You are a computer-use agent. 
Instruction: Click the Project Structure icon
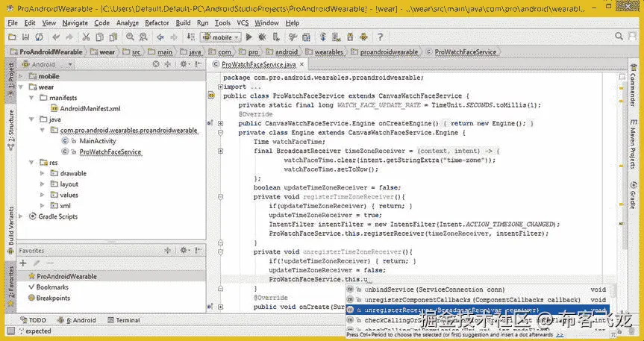[x=306, y=37]
